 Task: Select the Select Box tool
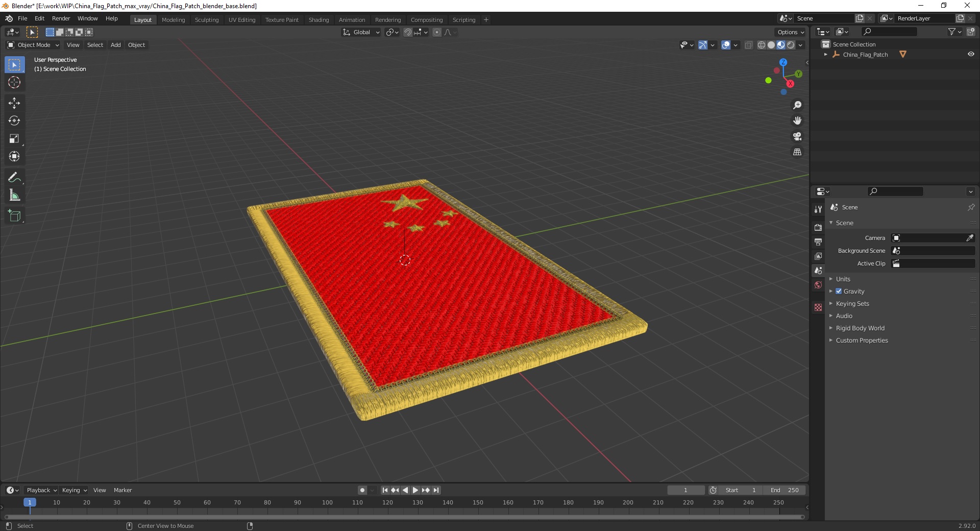[x=14, y=65]
